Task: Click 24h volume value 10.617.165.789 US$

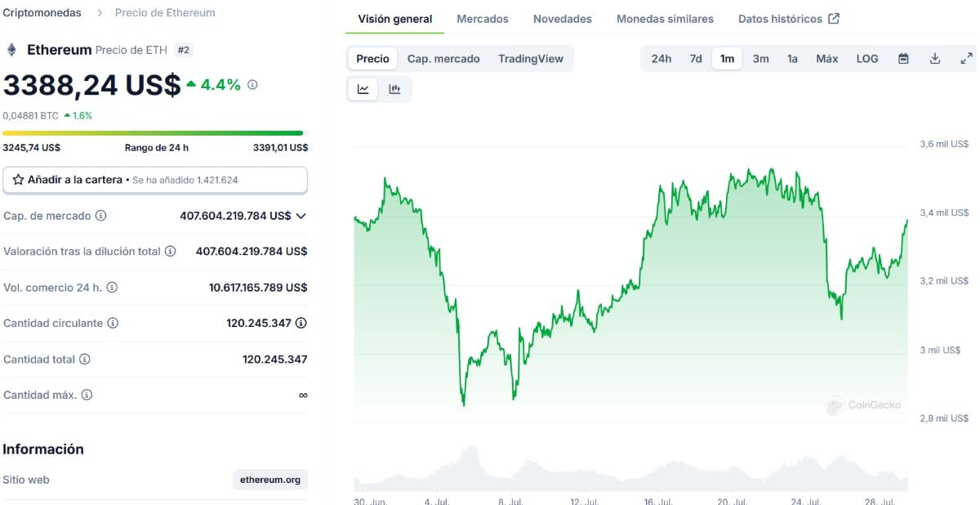Action: (258, 288)
